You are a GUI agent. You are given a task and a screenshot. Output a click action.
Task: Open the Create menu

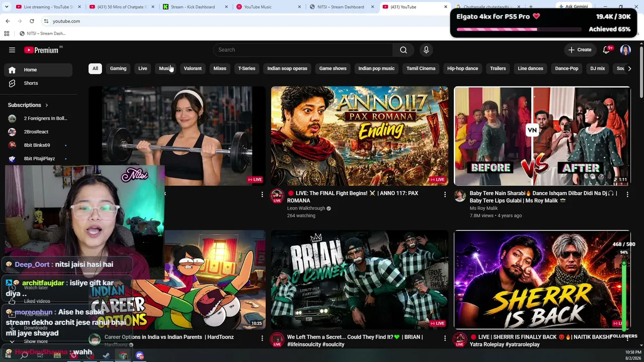[x=580, y=50]
